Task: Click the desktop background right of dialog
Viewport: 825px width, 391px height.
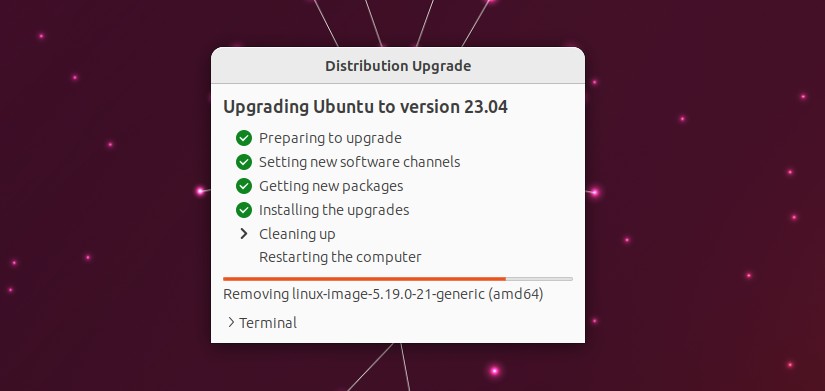Action: click(705, 195)
